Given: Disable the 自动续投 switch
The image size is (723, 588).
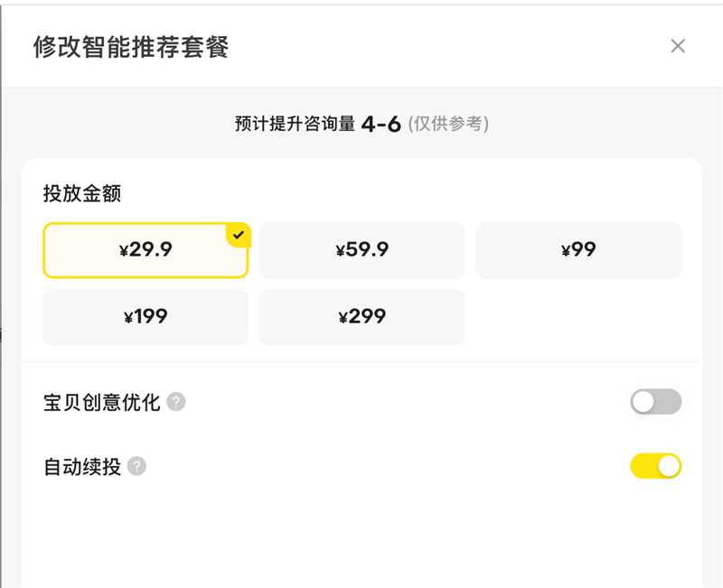Looking at the screenshot, I should click(x=656, y=466).
